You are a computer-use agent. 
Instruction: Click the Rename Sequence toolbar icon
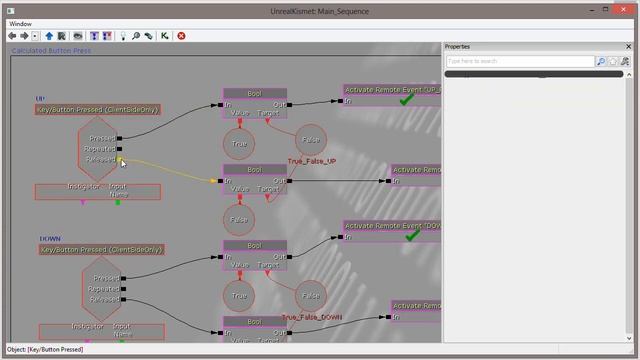tap(61, 36)
